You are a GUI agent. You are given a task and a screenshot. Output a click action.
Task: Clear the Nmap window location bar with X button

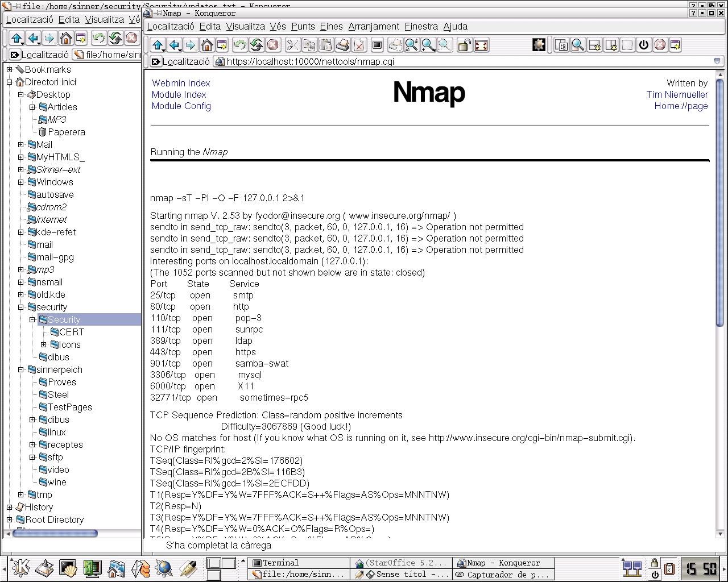pos(156,61)
